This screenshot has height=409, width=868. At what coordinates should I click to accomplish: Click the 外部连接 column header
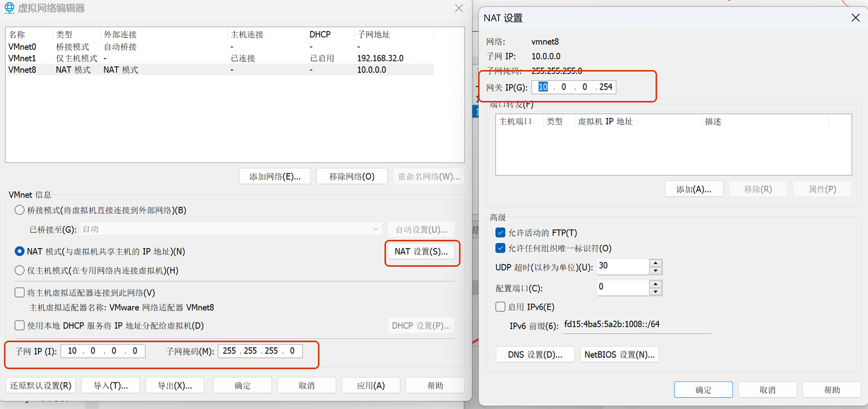(164, 35)
